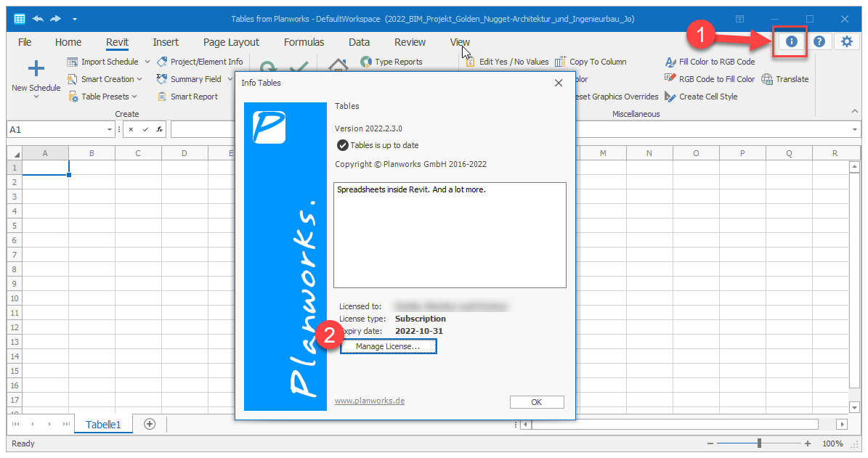The width and height of the screenshot is (868, 458).
Task: Click the ribbon display options icon
Action: (739, 19)
